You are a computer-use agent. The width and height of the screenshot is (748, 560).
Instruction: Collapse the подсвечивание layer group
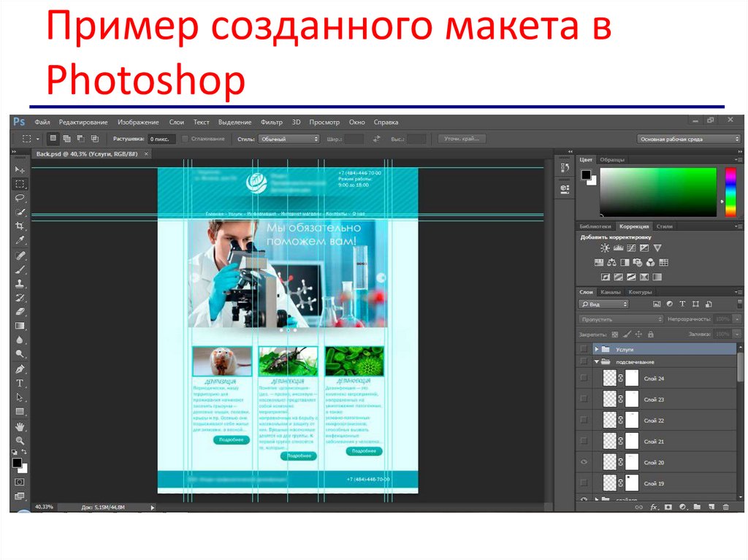pos(596,362)
